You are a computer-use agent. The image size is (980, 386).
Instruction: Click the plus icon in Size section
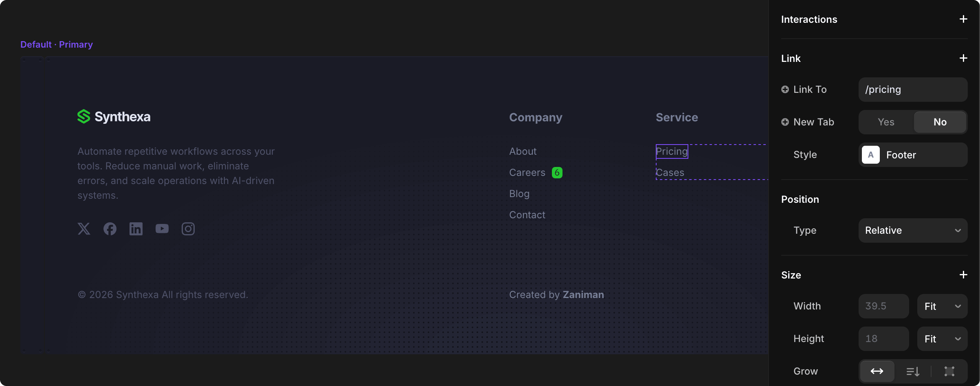(x=963, y=275)
